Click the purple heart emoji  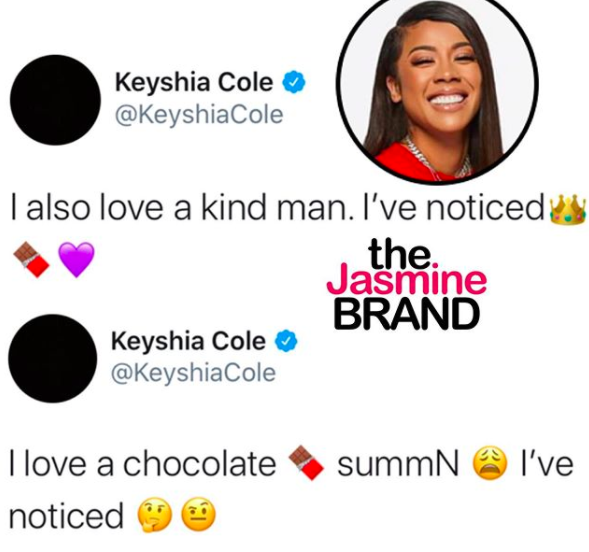(77, 259)
